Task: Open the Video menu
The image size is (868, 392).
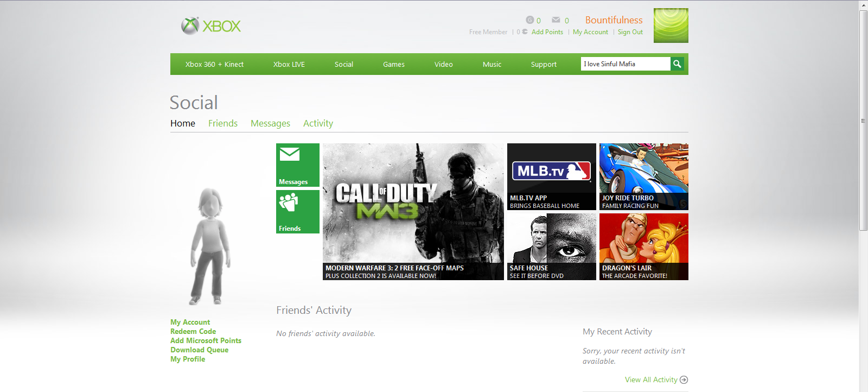Action: coord(444,64)
